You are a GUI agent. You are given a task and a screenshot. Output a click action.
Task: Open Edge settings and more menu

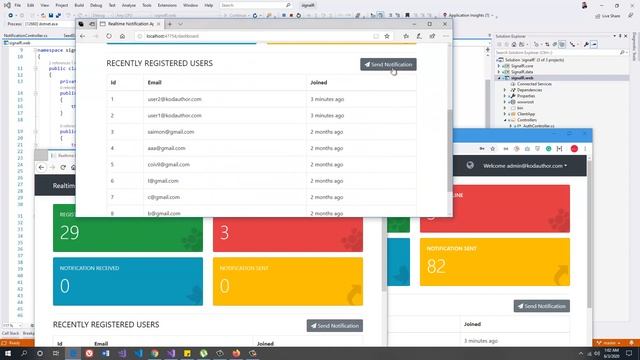tap(445, 36)
